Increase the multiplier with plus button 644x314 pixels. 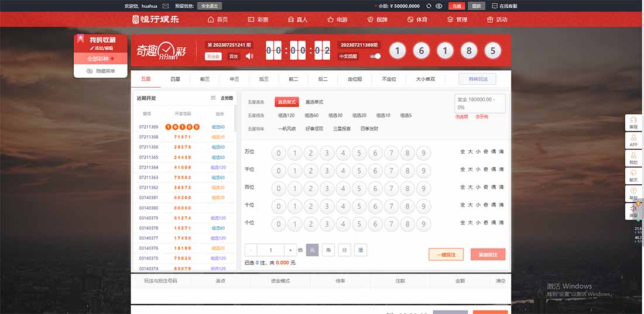[290, 250]
